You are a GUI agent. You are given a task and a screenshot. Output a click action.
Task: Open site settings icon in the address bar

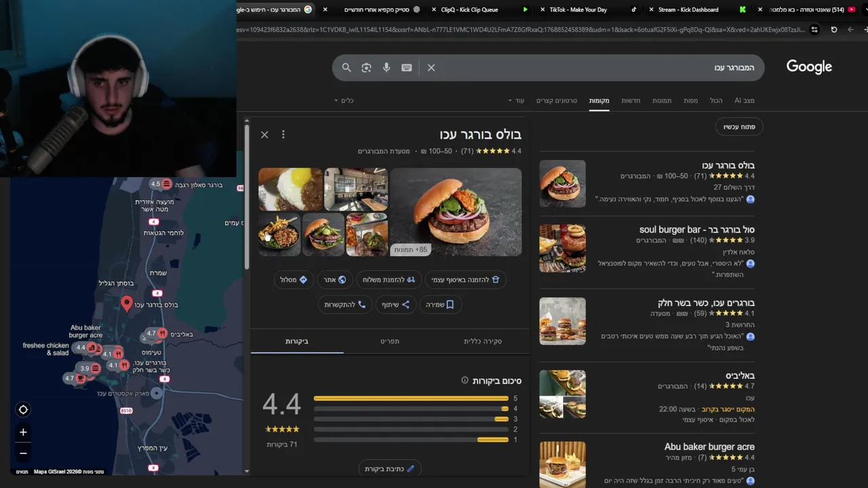[814, 30]
